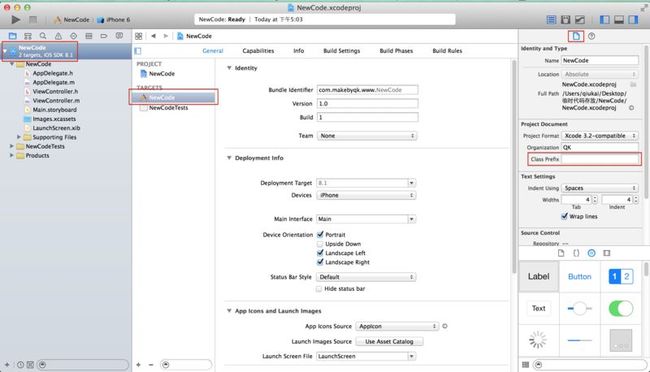Open the Project Format dropdown
Screen dimensions: 650x372
tap(600, 136)
